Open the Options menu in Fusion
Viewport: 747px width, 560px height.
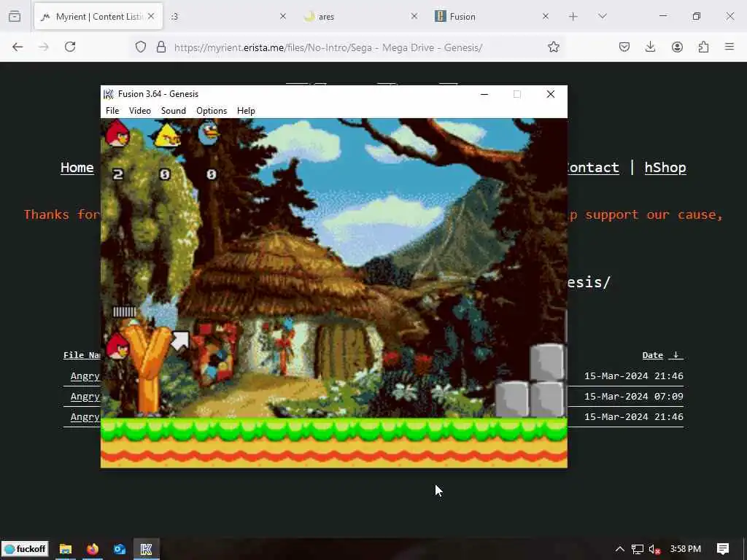click(212, 111)
